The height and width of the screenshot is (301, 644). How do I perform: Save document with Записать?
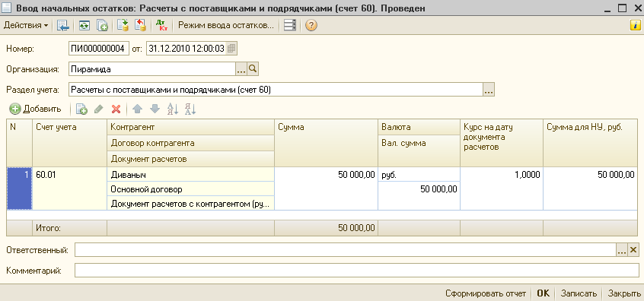[579, 293]
